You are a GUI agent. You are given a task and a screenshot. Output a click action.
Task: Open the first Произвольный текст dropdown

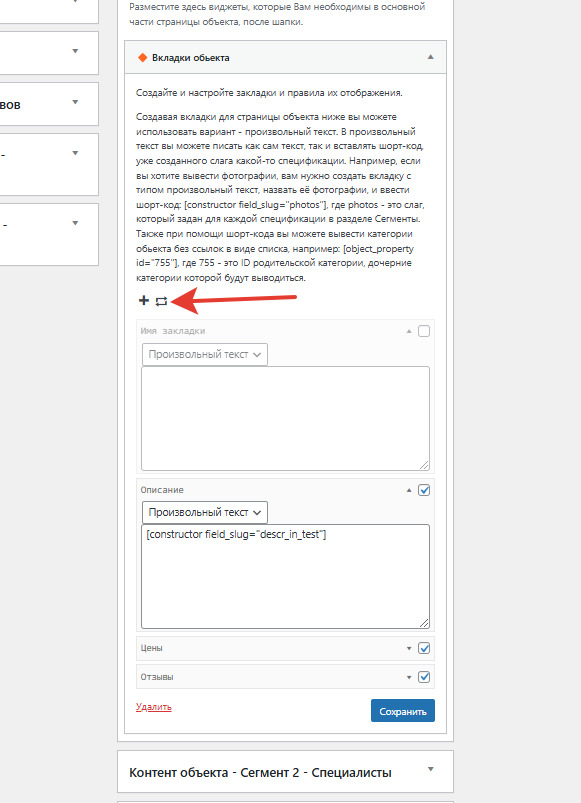205,354
